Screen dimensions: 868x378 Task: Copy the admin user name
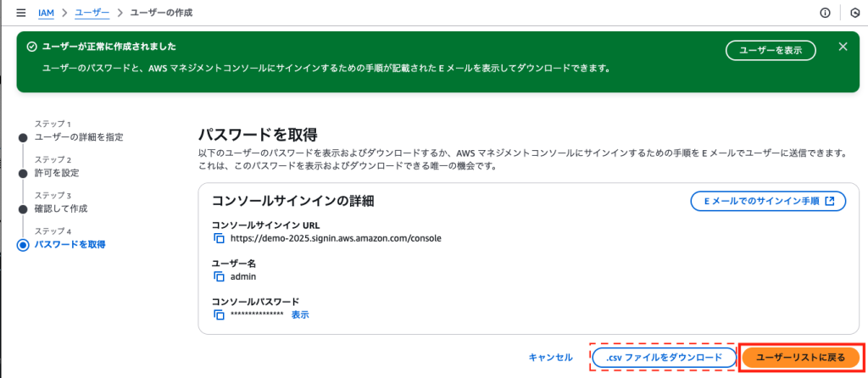(220, 276)
